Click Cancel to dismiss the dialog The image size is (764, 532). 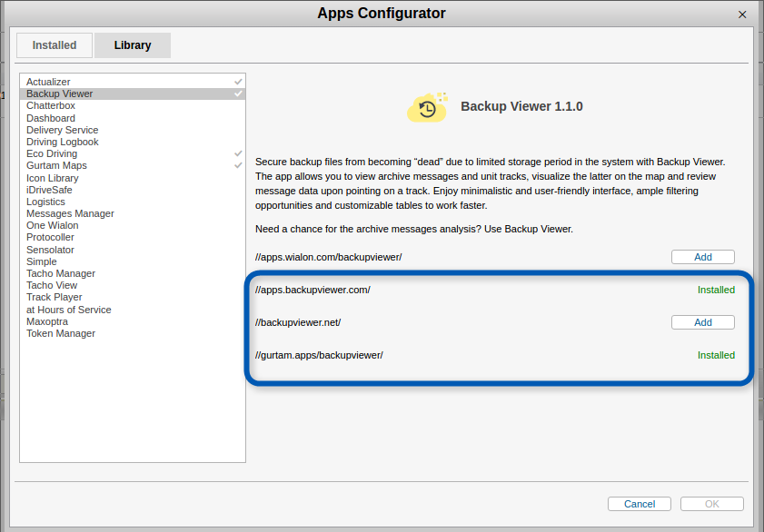coord(639,503)
